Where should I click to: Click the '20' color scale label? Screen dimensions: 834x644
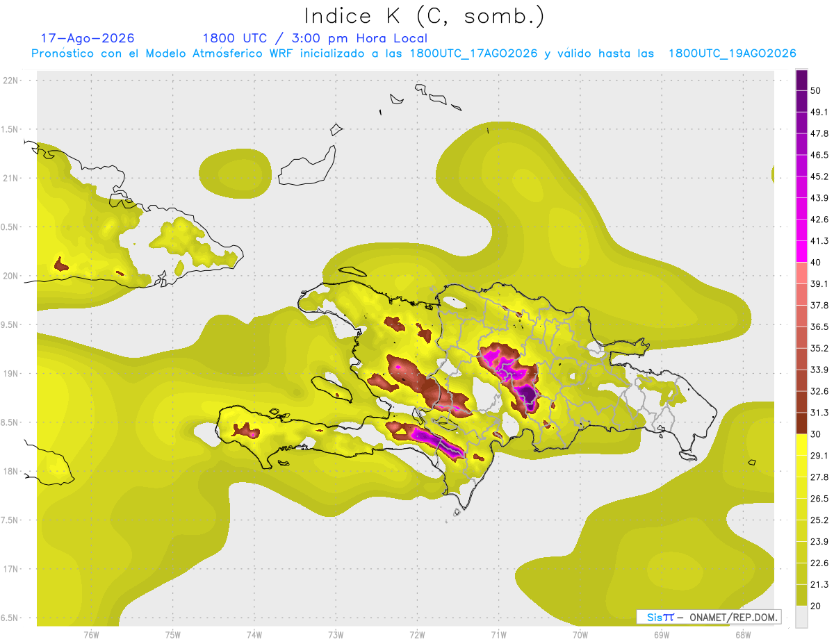pyautogui.click(x=816, y=606)
